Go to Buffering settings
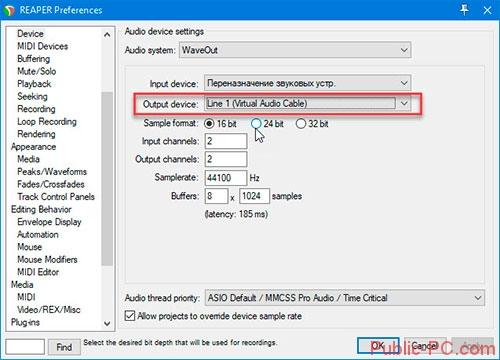500x360 pixels. coord(34,59)
